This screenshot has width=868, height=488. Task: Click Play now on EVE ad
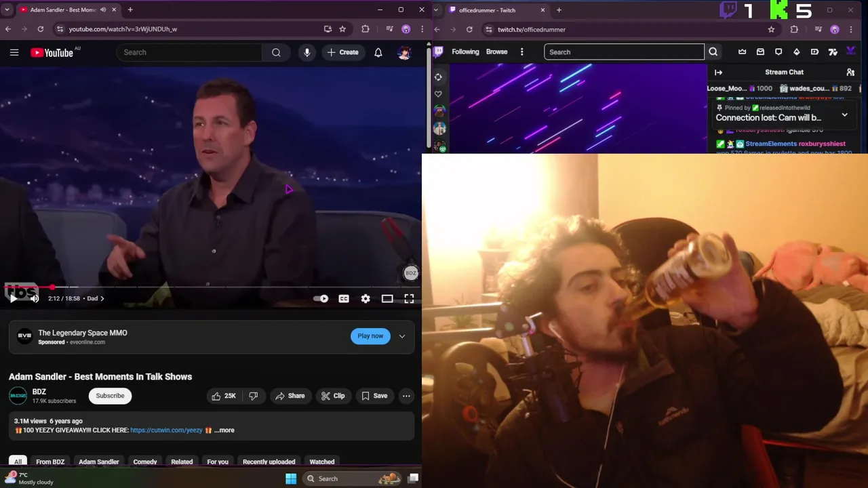tap(370, 336)
